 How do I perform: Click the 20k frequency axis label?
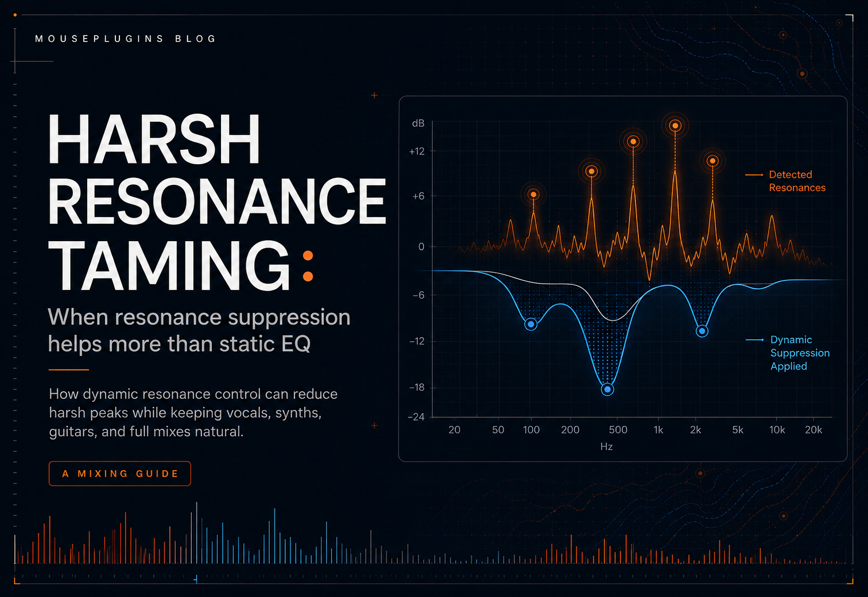(x=813, y=430)
